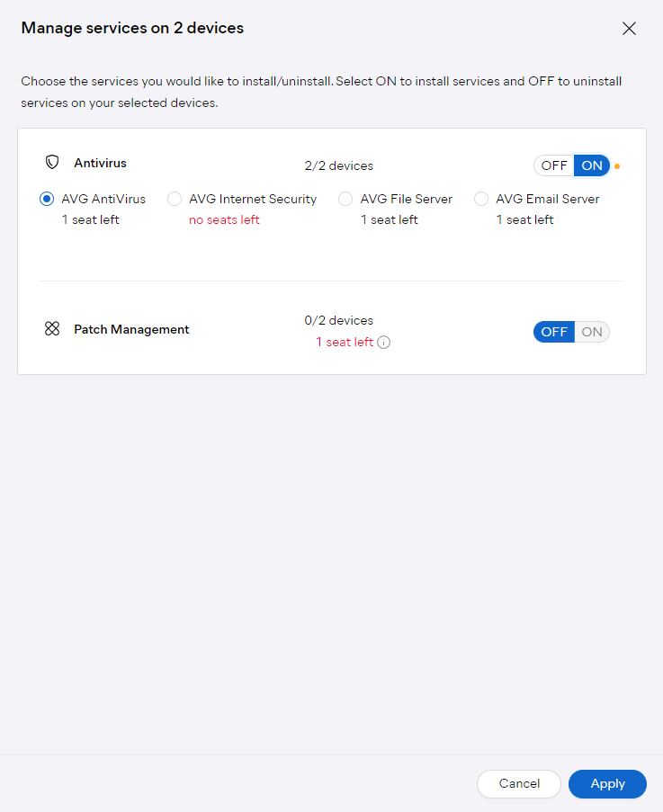Click the ON segment of the Antivirus toggle
Screen dimensions: 663x812
(x=592, y=165)
